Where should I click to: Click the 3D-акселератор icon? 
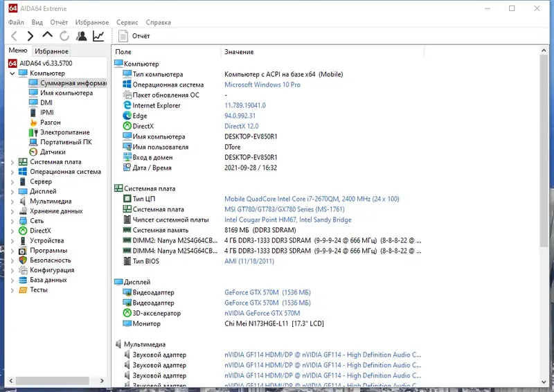click(x=127, y=313)
